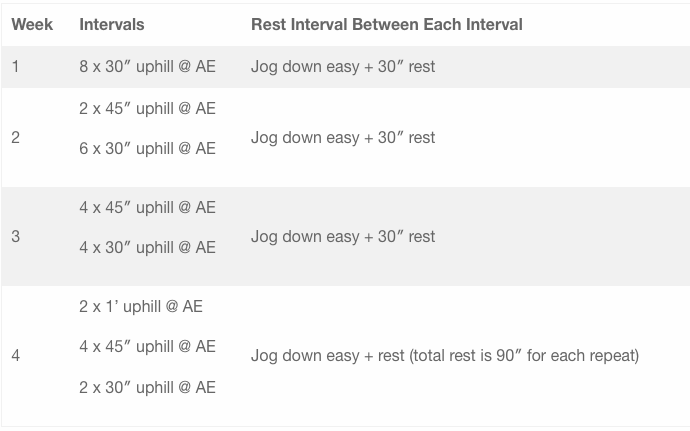This screenshot has width=690, height=431.
Task: Click the week 1 rest interval text
Action: (x=343, y=67)
